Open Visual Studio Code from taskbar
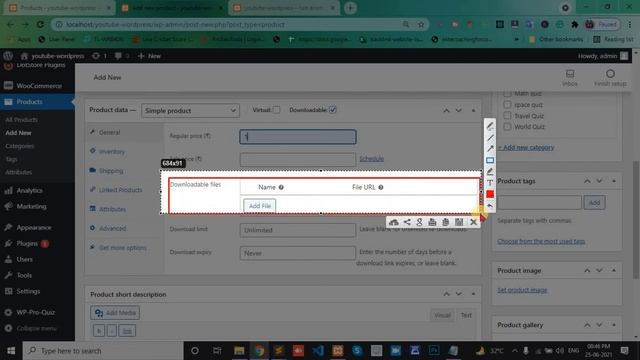 tap(318, 351)
